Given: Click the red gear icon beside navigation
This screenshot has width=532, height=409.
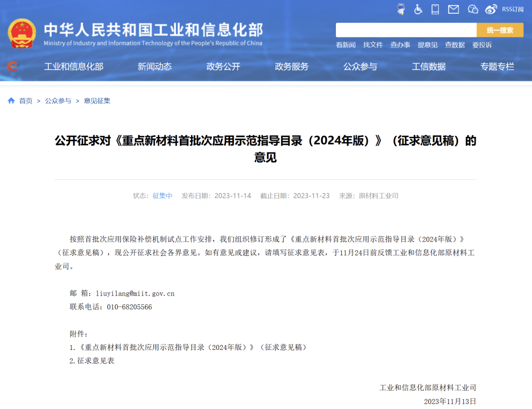Looking at the screenshot, I should pyautogui.click(x=12, y=66).
